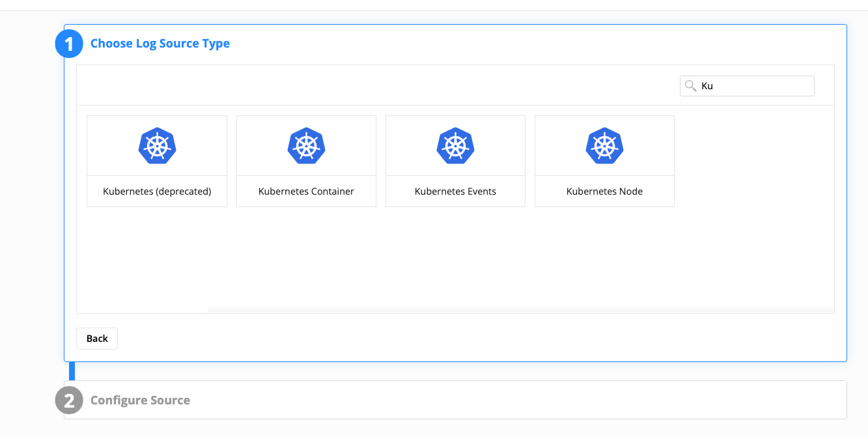This screenshot has height=435, width=868.
Task: Select the "Kubernetes Node" label
Action: [605, 191]
